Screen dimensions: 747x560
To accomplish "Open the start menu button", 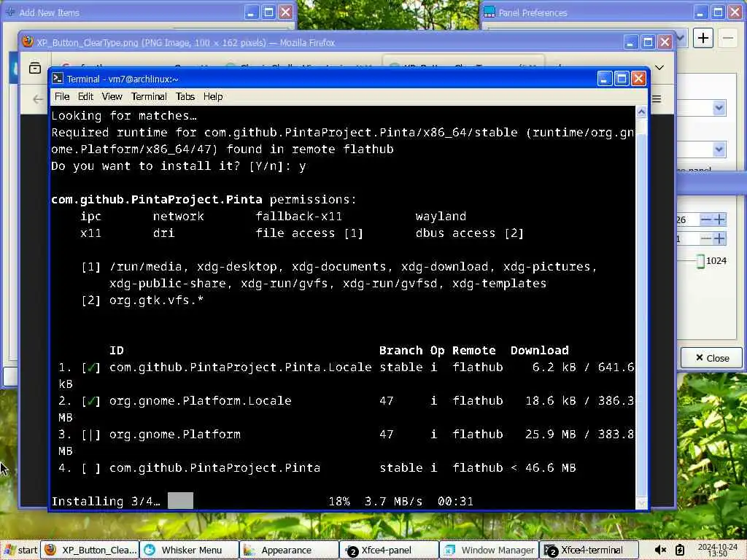I will (x=20, y=550).
